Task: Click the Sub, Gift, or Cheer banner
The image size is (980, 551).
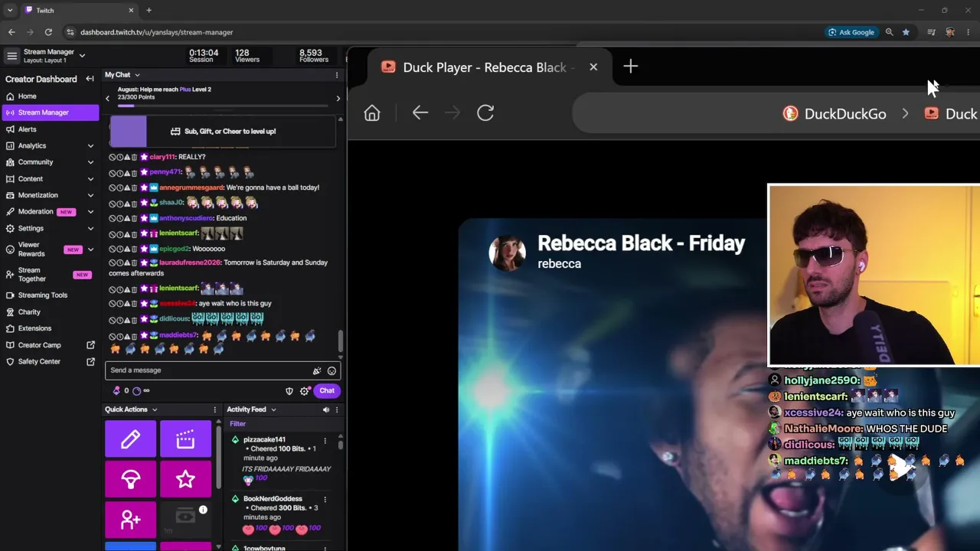Action: coord(223,132)
